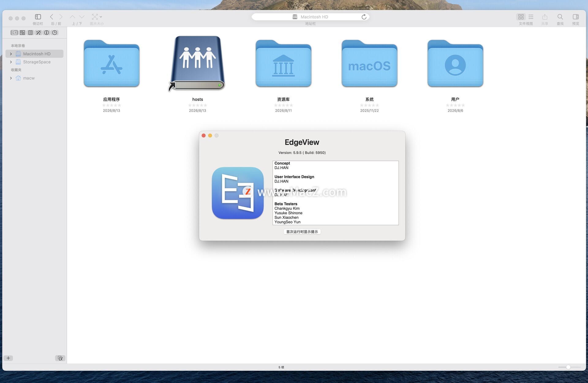Click the User Interface Design heading
The height and width of the screenshot is (383, 588).
point(294,177)
